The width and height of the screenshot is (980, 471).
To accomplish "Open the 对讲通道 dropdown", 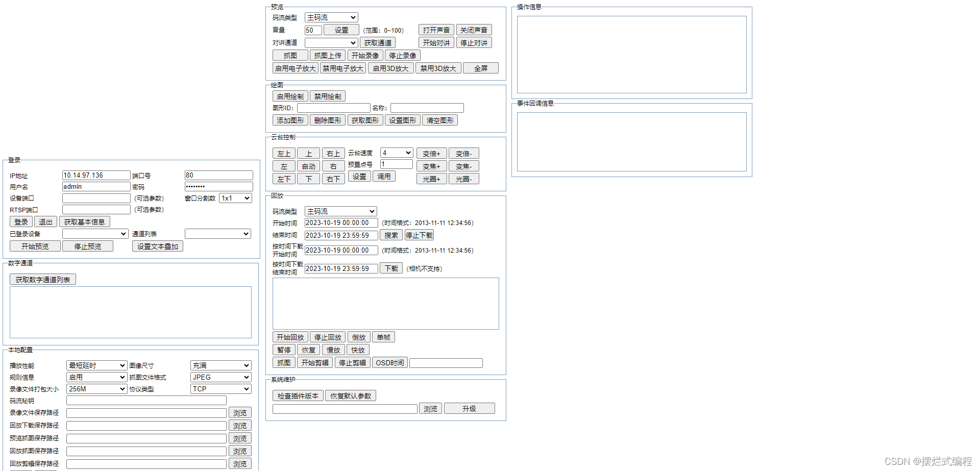I will tap(331, 43).
